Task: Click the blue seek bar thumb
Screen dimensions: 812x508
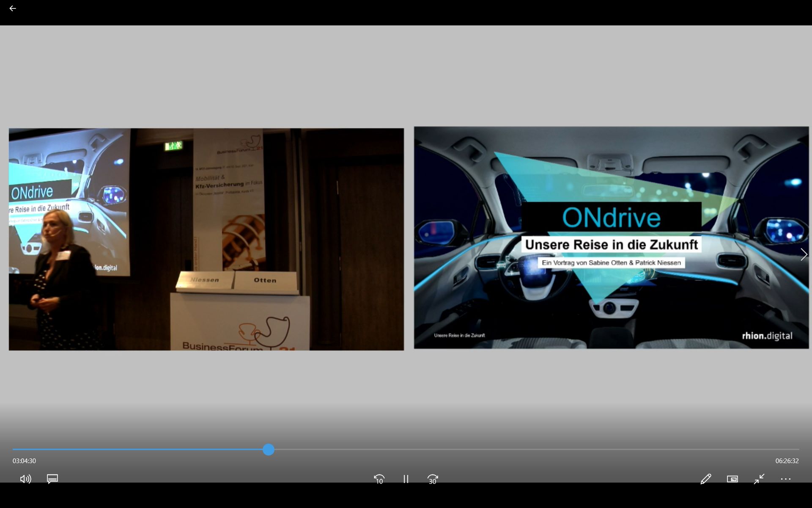Action: tap(269, 450)
